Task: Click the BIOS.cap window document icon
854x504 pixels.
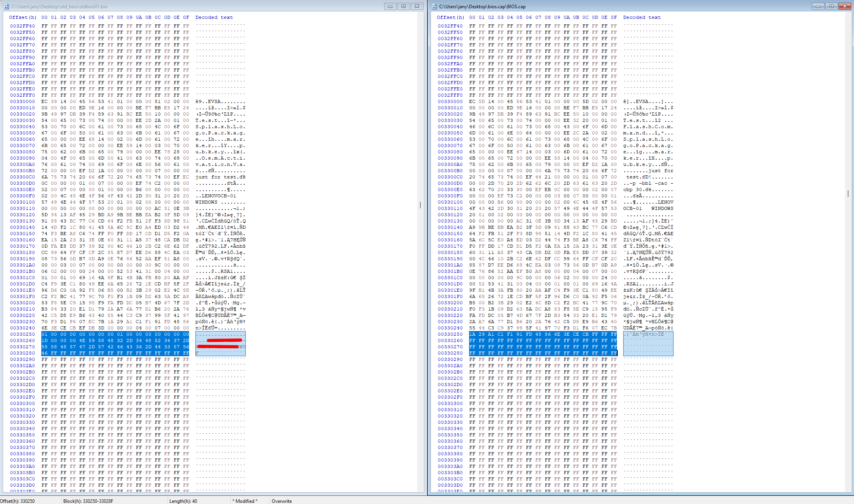Action: (x=434, y=7)
